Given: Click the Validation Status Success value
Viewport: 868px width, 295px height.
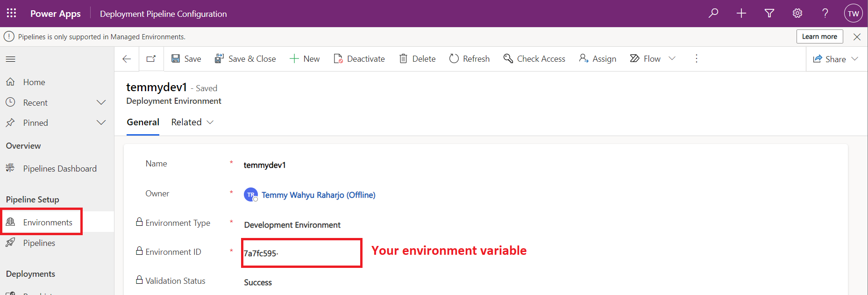Looking at the screenshot, I should point(258,282).
